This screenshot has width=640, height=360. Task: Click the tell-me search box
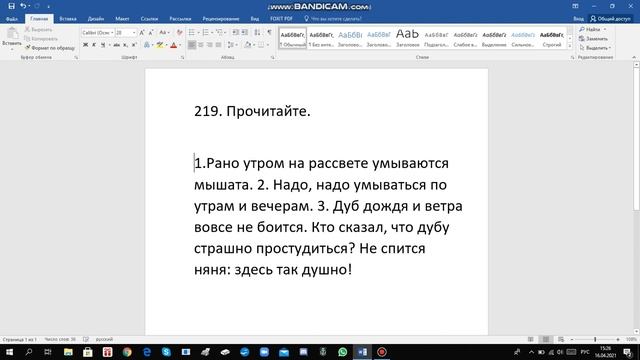333,19
